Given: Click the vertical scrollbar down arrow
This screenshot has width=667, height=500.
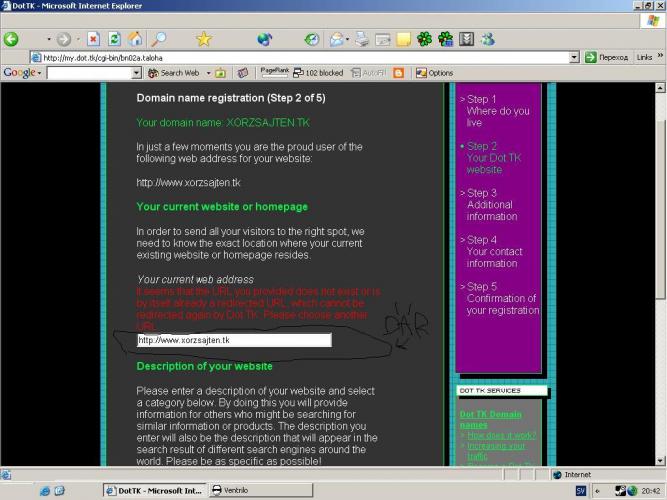Looking at the screenshot, I should click(x=659, y=460).
